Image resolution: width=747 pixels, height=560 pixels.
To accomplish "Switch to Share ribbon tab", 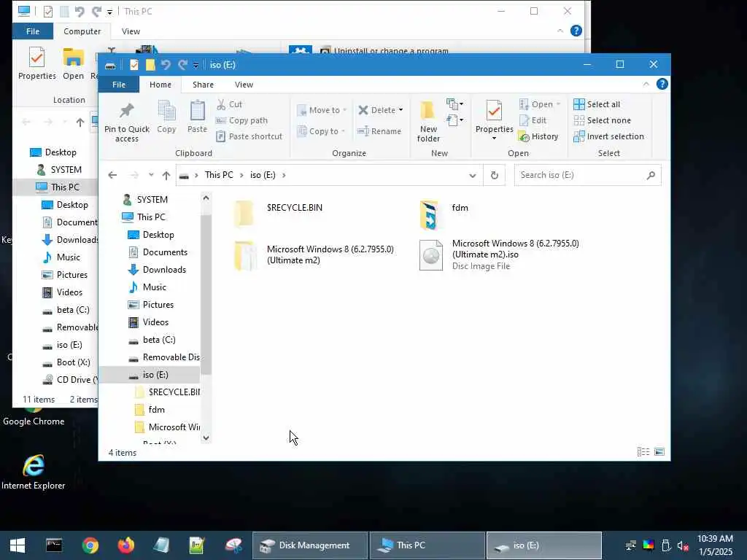I will (203, 85).
